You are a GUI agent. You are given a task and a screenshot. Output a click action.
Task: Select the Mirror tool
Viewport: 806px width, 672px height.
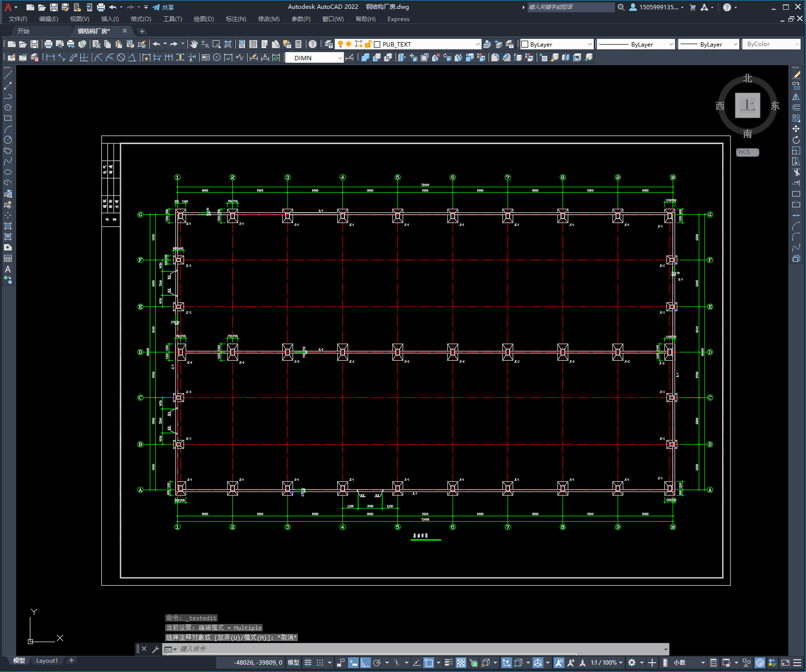coord(796,97)
